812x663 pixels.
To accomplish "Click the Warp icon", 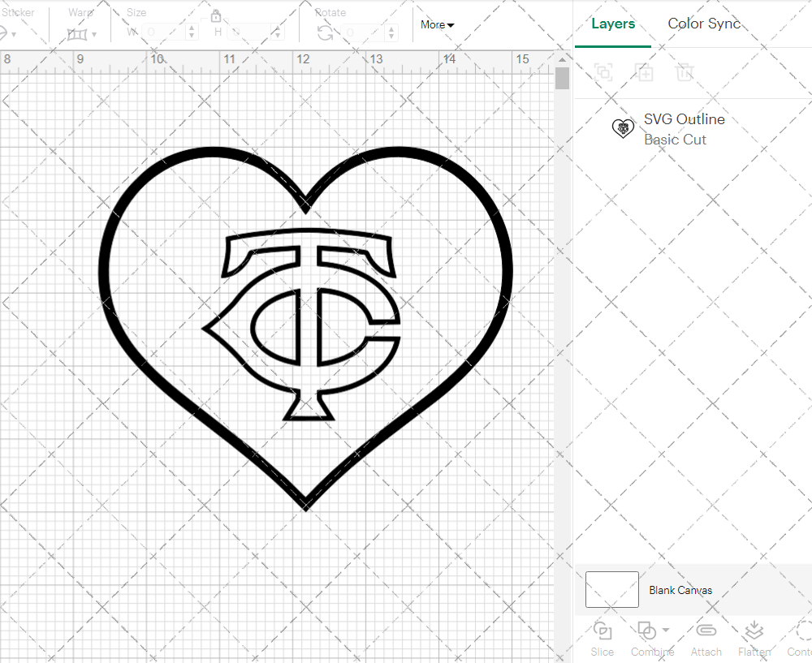I will [x=77, y=35].
